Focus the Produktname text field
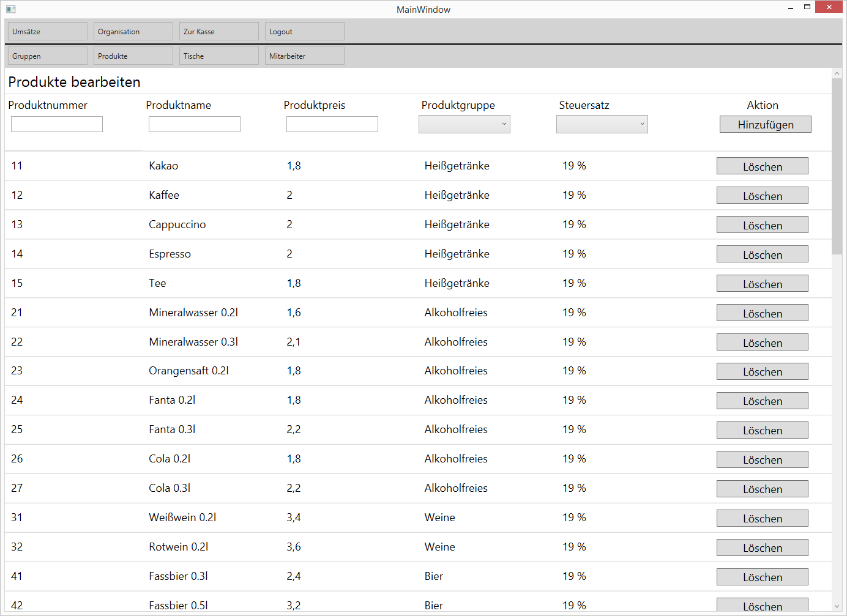This screenshot has height=616, width=847. (195, 124)
